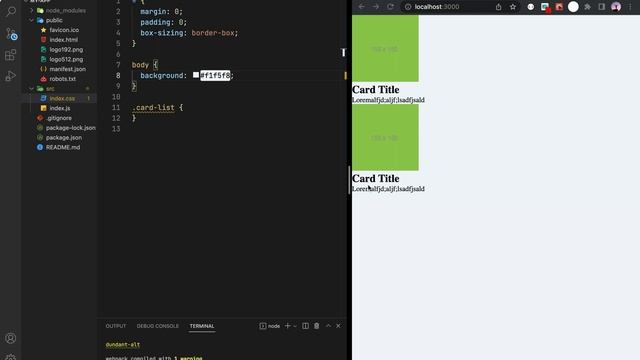Click the browser address bar localhost:3000
The width and height of the screenshot is (640, 360).
pos(437,7)
